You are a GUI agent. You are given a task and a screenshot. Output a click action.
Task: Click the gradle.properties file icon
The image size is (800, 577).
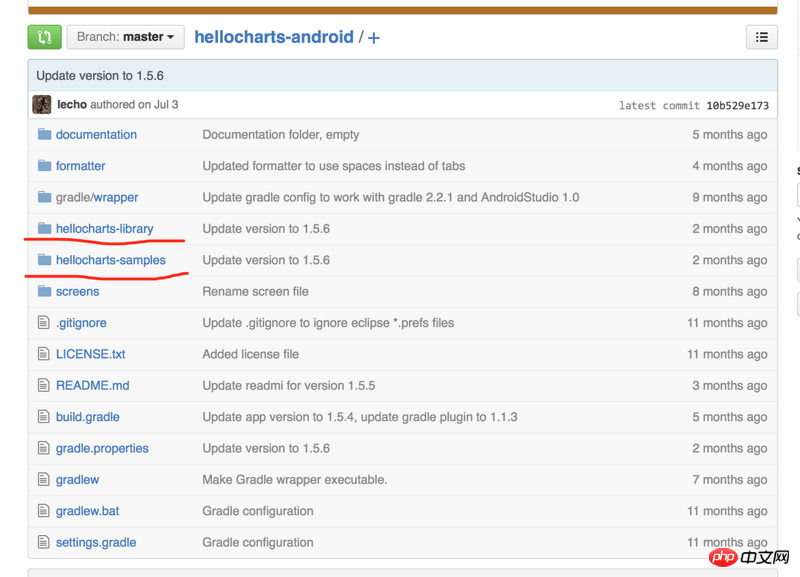click(x=44, y=448)
